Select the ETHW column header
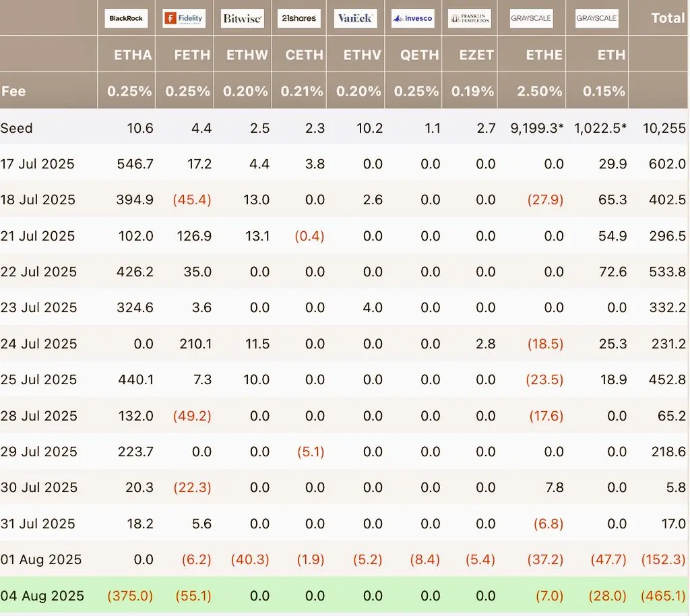The image size is (690, 616). pos(247,55)
